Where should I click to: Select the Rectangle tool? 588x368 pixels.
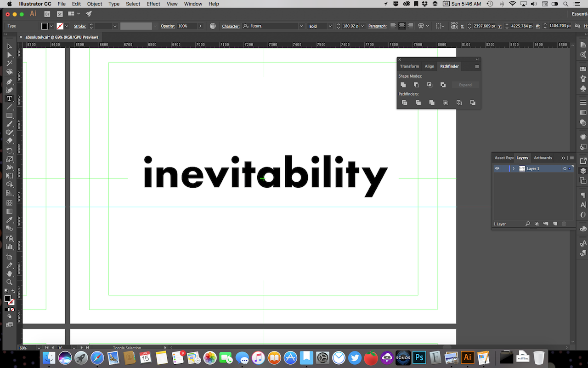pyautogui.click(x=9, y=116)
